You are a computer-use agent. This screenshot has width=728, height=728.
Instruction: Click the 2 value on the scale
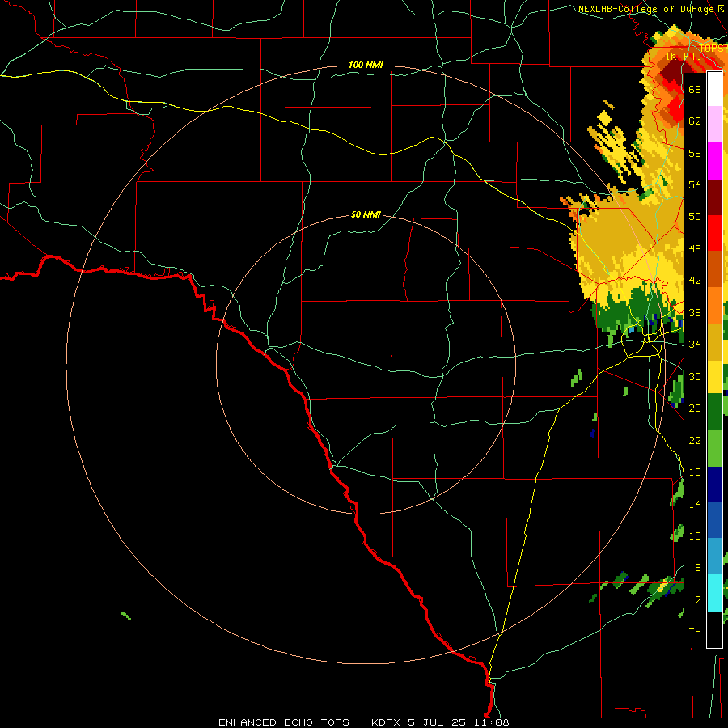[x=697, y=600]
